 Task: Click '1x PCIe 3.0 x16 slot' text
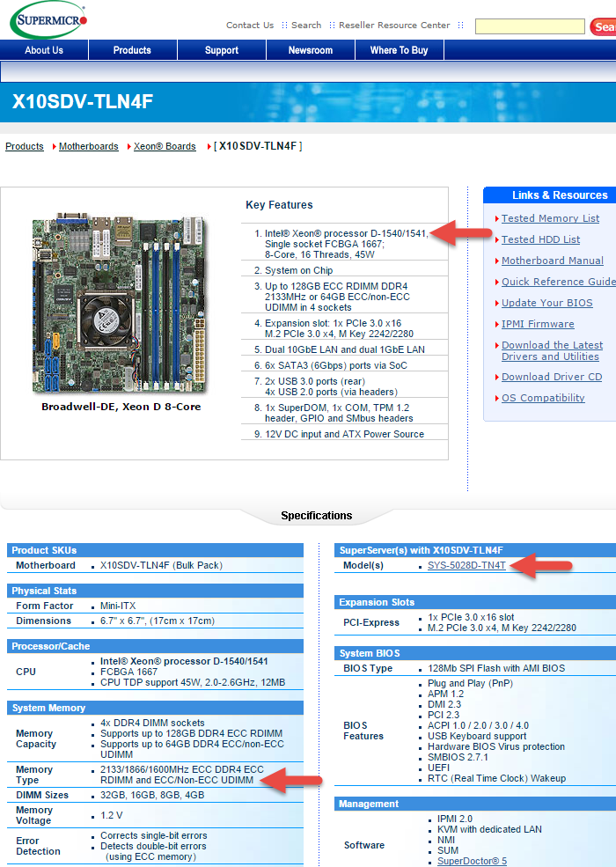tap(471, 617)
